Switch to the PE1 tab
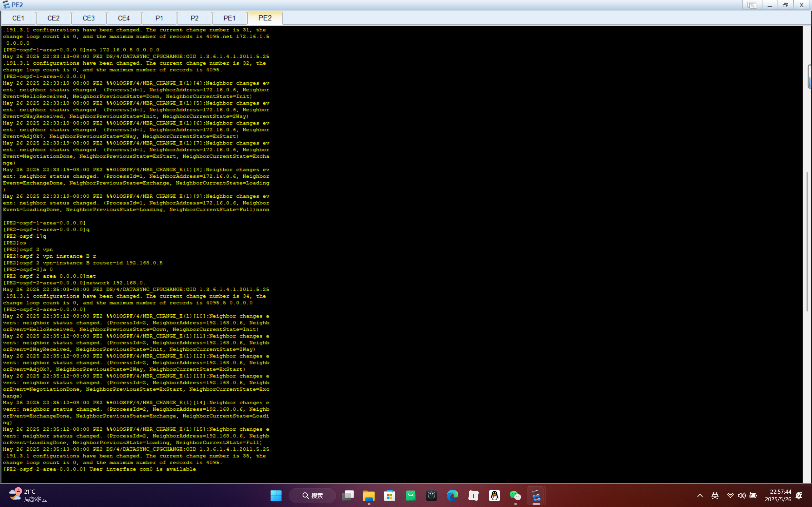This screenshot has width=812, height=507. coord(230,18)
